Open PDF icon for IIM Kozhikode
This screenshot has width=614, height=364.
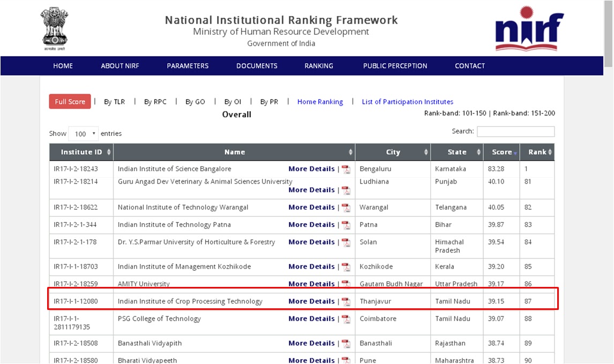346,267
